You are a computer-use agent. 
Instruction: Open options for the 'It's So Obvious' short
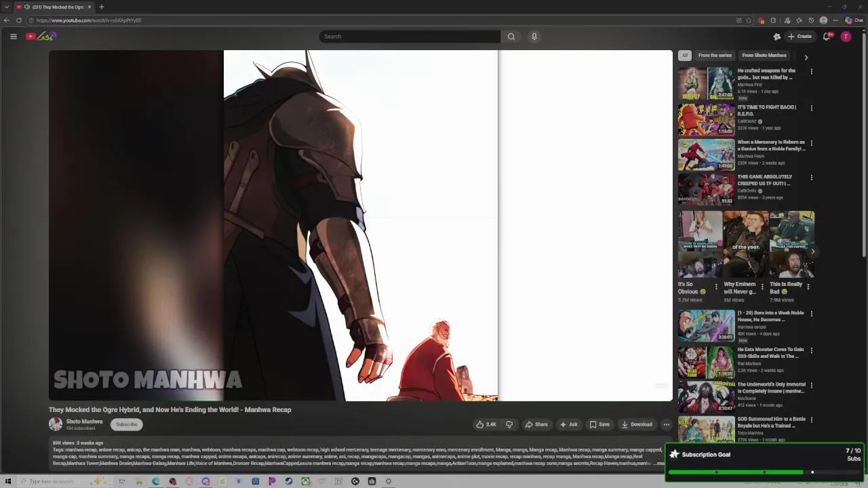coord(716,287)
